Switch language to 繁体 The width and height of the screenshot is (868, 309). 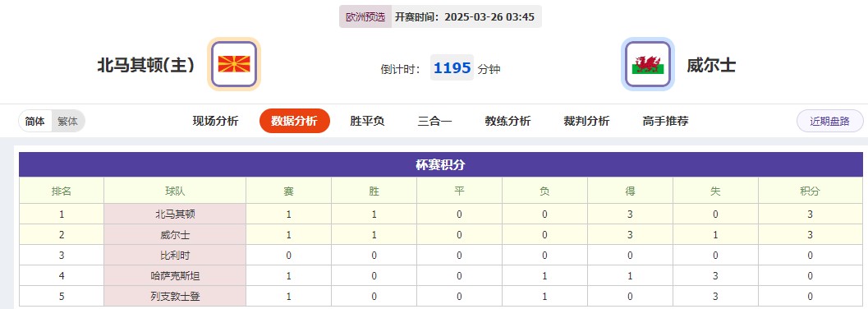68,122
